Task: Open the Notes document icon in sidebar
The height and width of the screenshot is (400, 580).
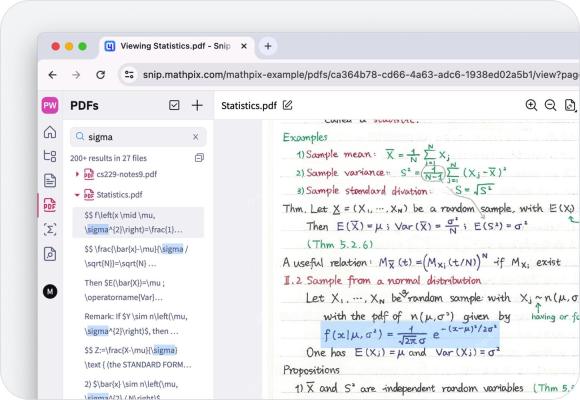Action: pos(50,180)
